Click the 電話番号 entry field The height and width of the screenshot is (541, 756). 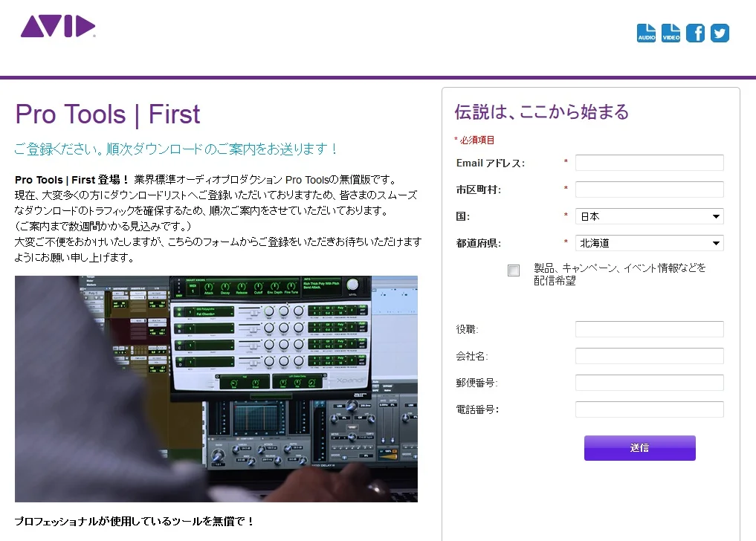pyautogui.click(x=649, y=409)
